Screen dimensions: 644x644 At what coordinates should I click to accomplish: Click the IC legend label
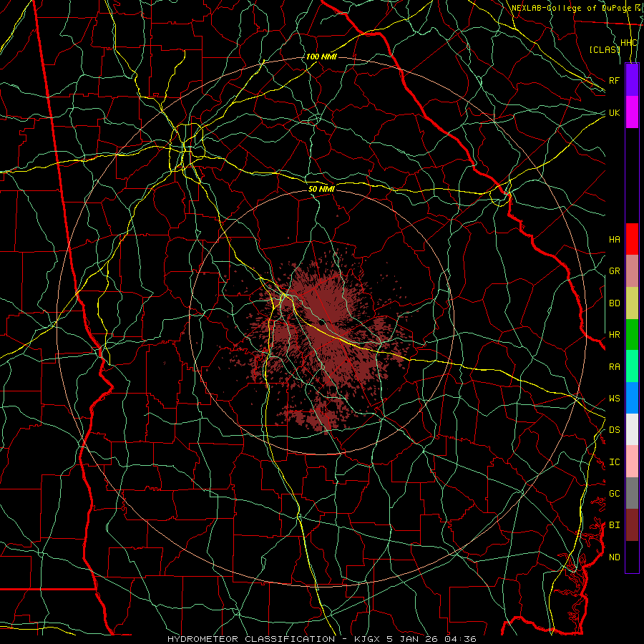click(614, 462)
